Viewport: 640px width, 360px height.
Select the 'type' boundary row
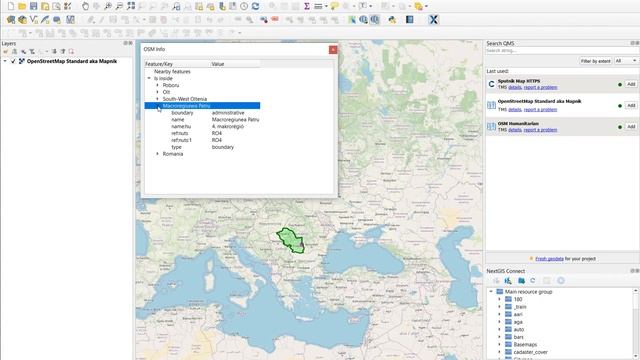(x=202, y=147)
